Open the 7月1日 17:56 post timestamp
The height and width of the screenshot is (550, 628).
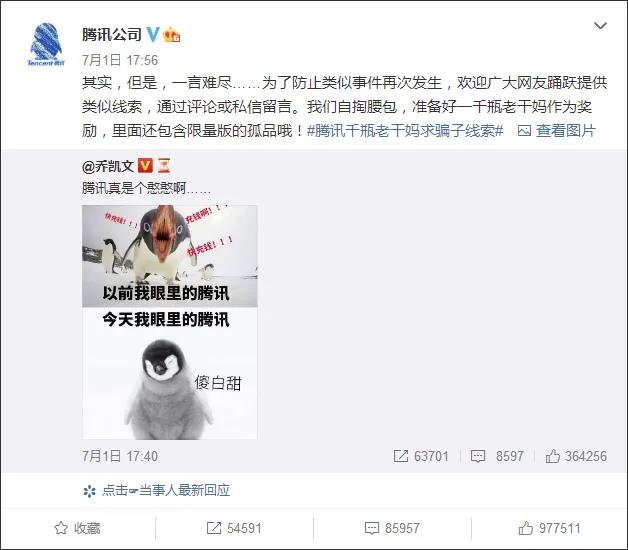(120, 60)
